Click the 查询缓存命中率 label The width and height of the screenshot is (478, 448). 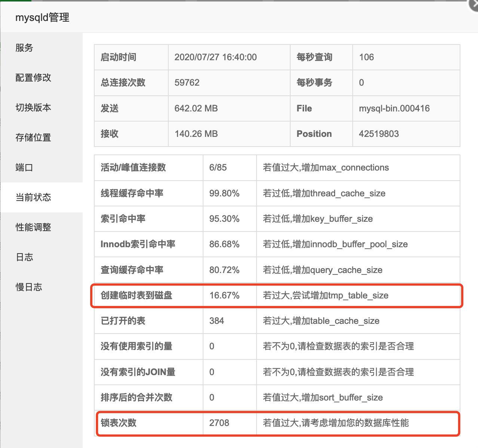pyautogui.click(x=132, y=270)
